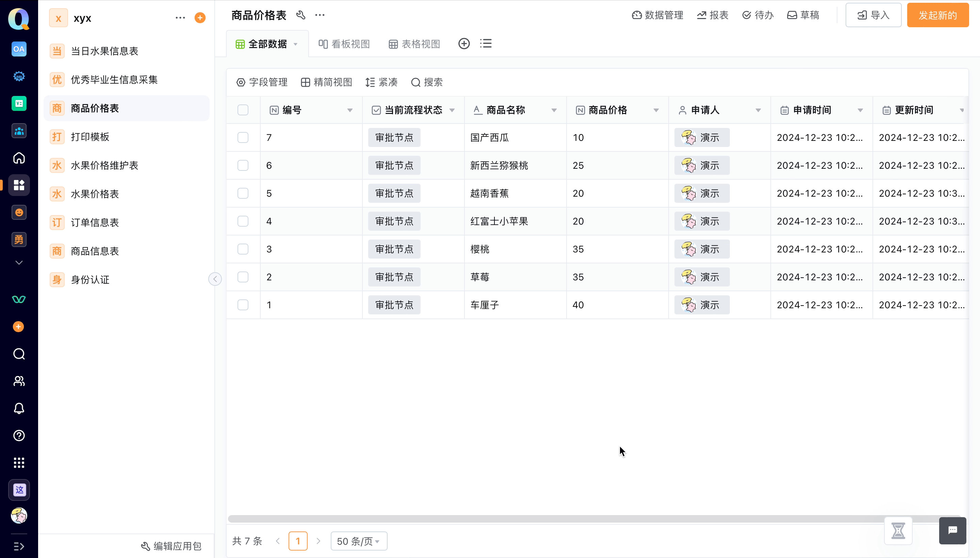Viewport: 980px width, 558px height.
Task: Open the orange smiley face app icon
Action: click(19, 212)
